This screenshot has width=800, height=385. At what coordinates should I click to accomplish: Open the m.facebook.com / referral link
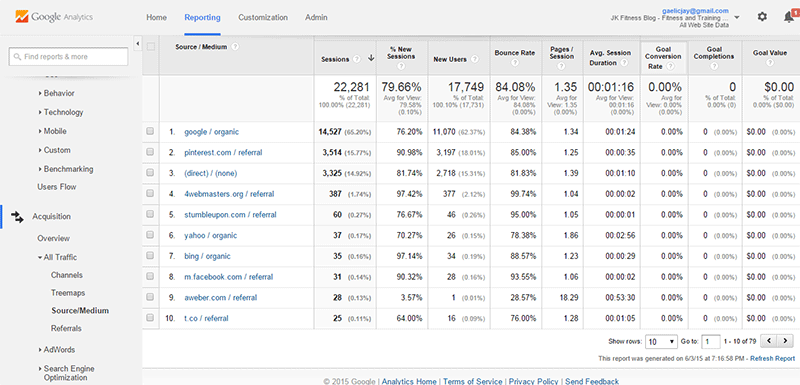tap(229, 277)
